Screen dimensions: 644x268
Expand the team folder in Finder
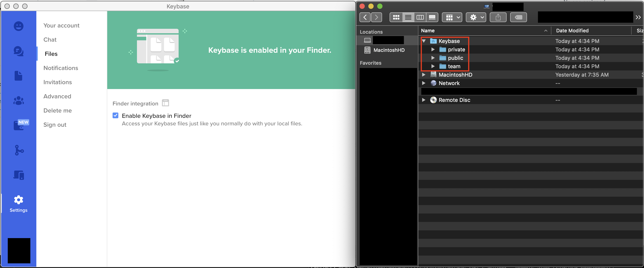coord(433,66)
